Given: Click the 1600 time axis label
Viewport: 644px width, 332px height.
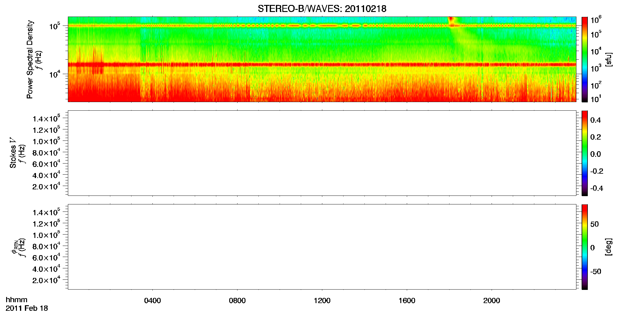Looking at the screenshot, I should click(407, 301).
